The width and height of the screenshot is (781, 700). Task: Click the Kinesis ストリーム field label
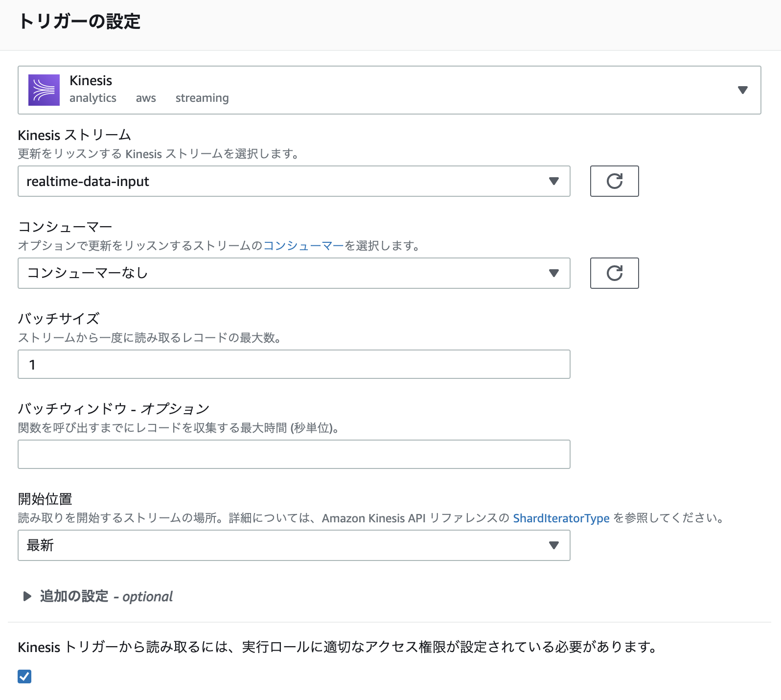(x=74, y=135)
